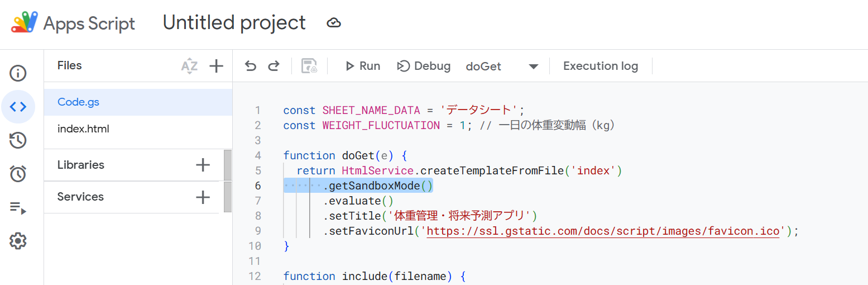Select the Editor code icon in sidebar
Screen dimensions: 868x285
[x=18, y=107]
